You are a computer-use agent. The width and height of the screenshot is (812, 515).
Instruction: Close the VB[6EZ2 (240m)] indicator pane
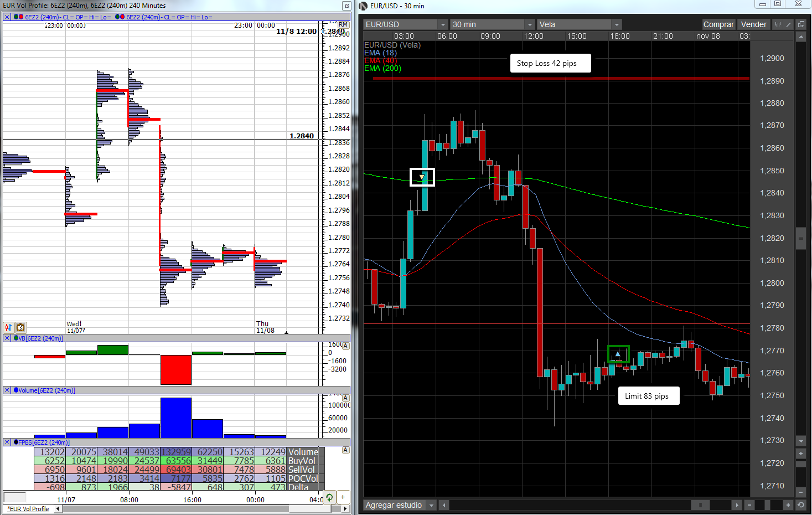7,338
